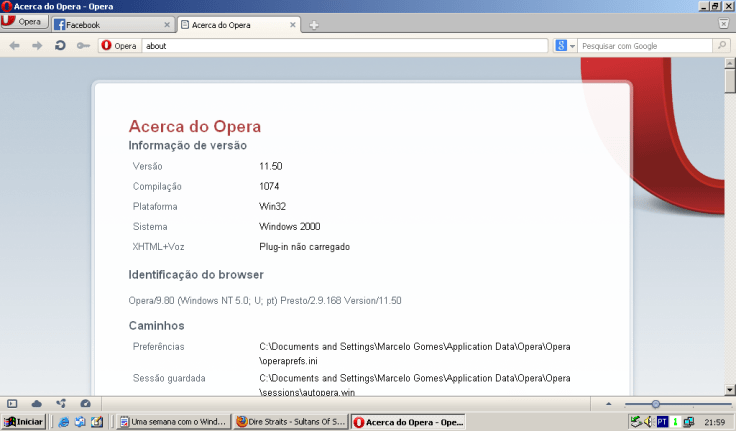Viewport: 736px width, 431px height.
Task: Toggle the panels button in status bar
Action: coord(13,403)
